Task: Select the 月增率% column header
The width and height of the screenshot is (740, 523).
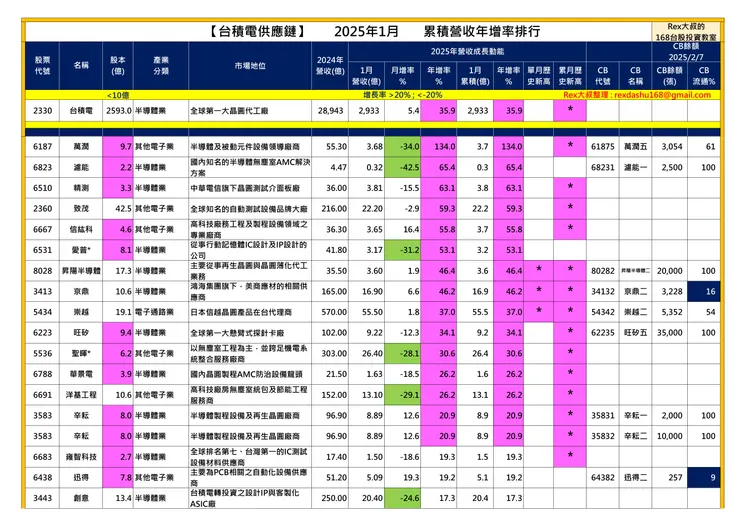Action: point(403,76)
